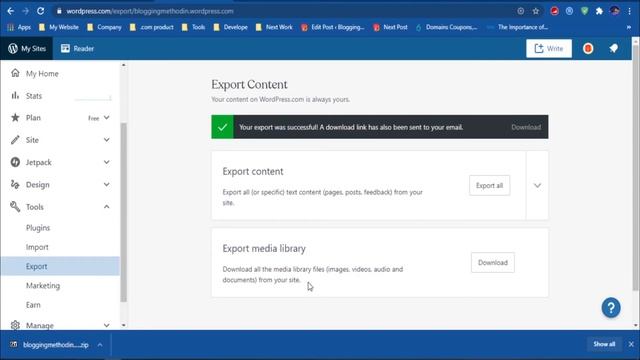
Task: Open the Next Post bookmark
Action: tap(390, 27)
